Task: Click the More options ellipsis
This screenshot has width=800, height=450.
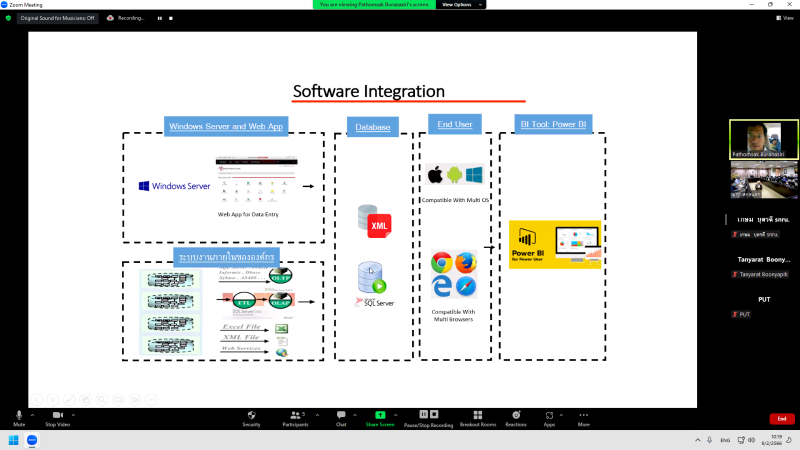Action: (583, 416)
